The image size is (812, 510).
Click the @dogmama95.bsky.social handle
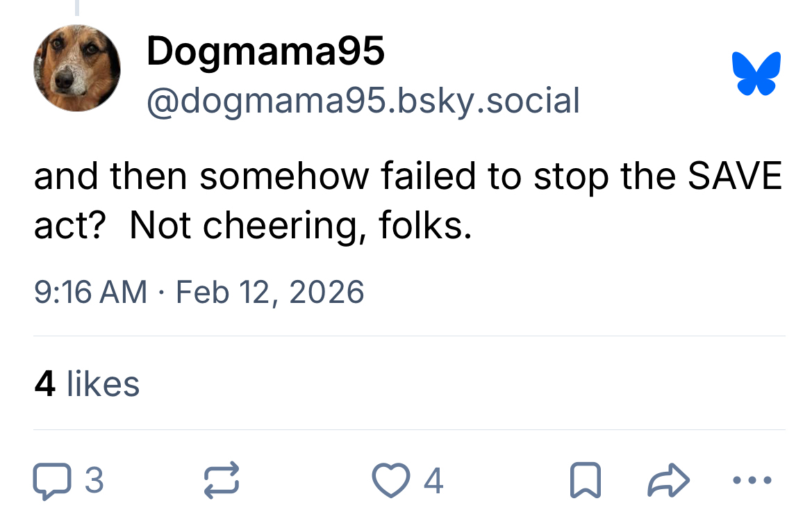coord(363,101)
